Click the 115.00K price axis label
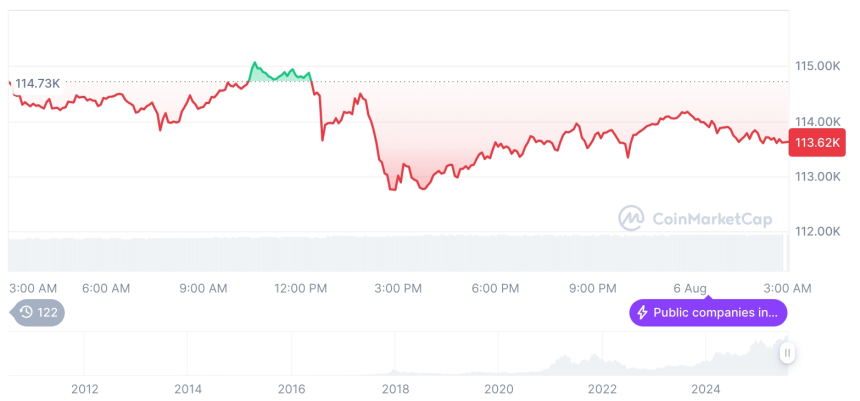This screenshot has height=401, width=860. point(817,66)
